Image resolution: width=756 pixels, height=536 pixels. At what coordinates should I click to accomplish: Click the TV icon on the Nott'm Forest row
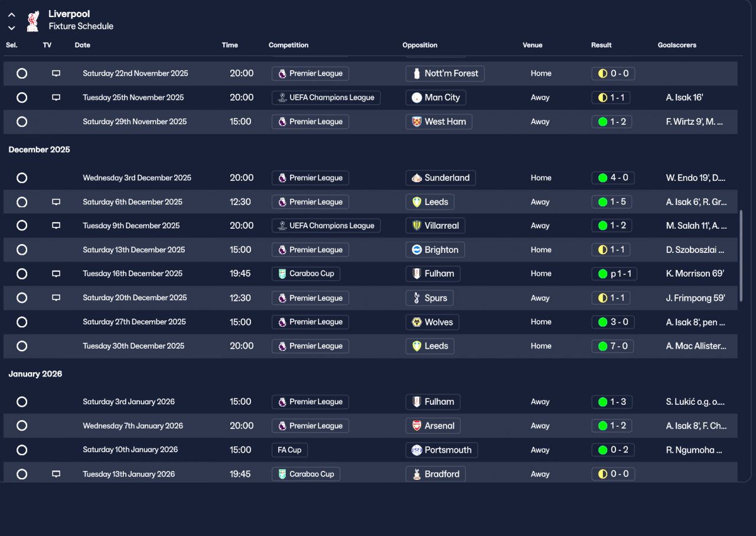[56, 73]
